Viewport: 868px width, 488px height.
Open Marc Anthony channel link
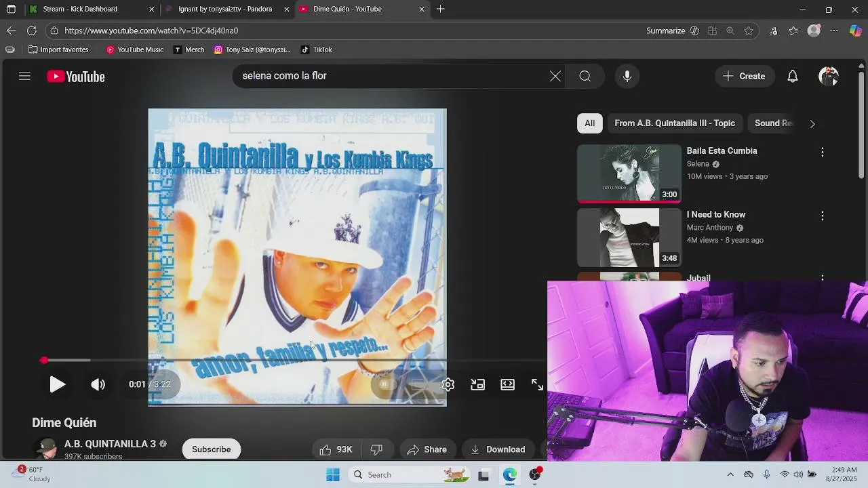click(x=710, y=228)
